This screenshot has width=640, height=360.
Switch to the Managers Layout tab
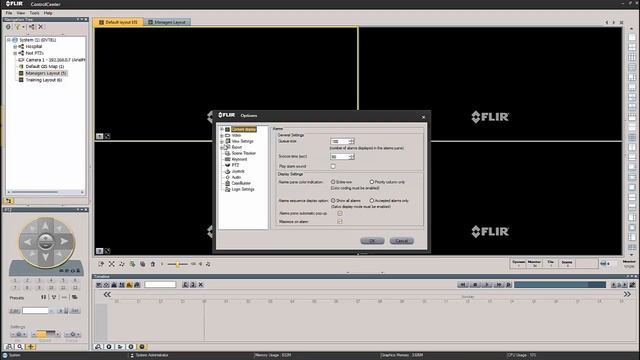pos(167,22)
